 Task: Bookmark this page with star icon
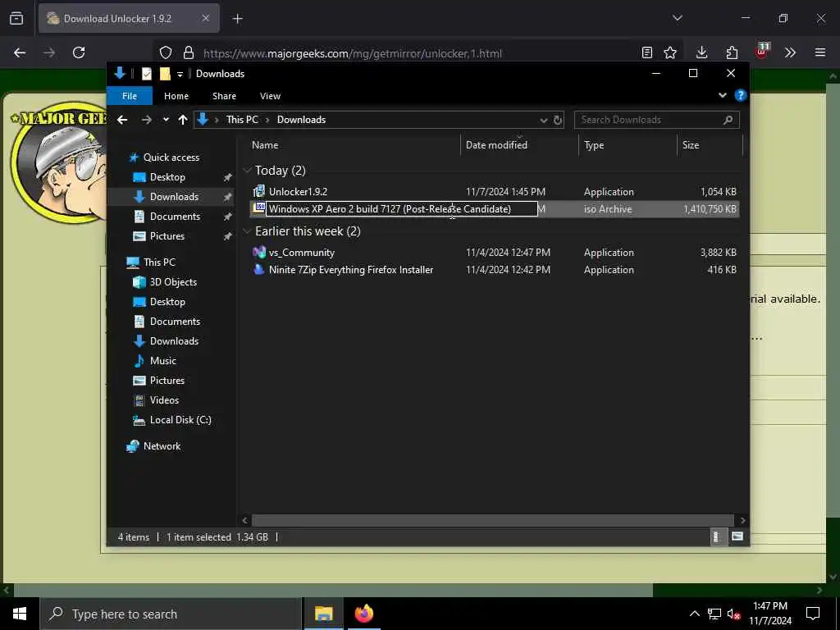(670, 52)
